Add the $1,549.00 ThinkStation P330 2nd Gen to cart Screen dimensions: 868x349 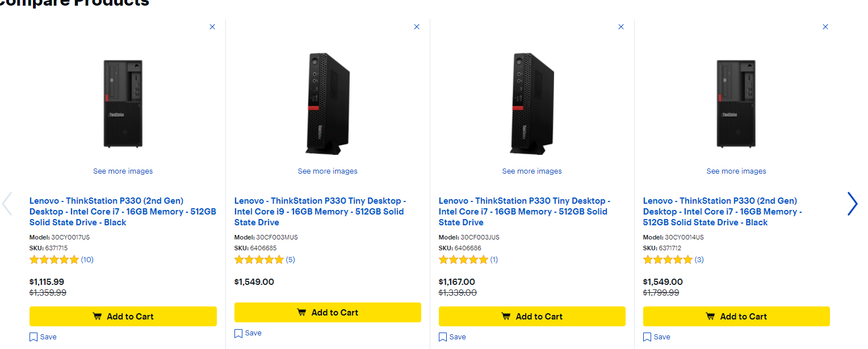pos(736,317)
